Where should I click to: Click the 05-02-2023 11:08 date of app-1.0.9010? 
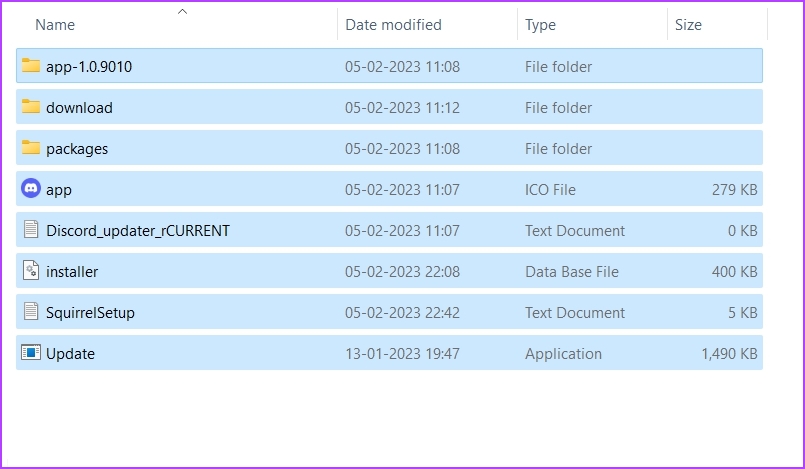tap(402, 67)
